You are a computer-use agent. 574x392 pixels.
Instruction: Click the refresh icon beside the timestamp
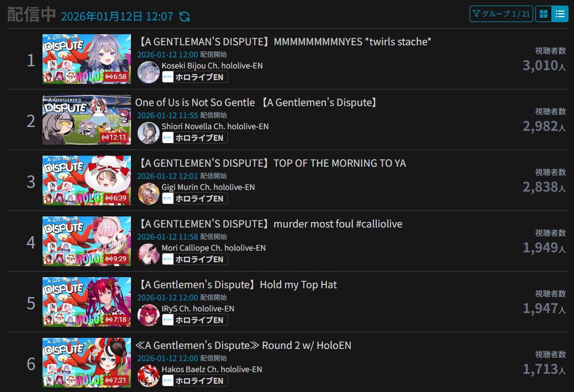[185, 17]
